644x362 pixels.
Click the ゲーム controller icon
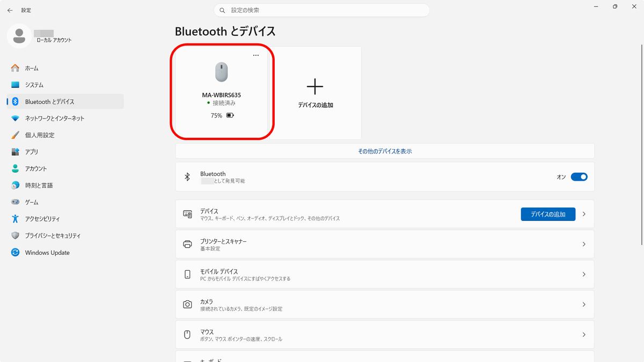[x=16, y=202]
